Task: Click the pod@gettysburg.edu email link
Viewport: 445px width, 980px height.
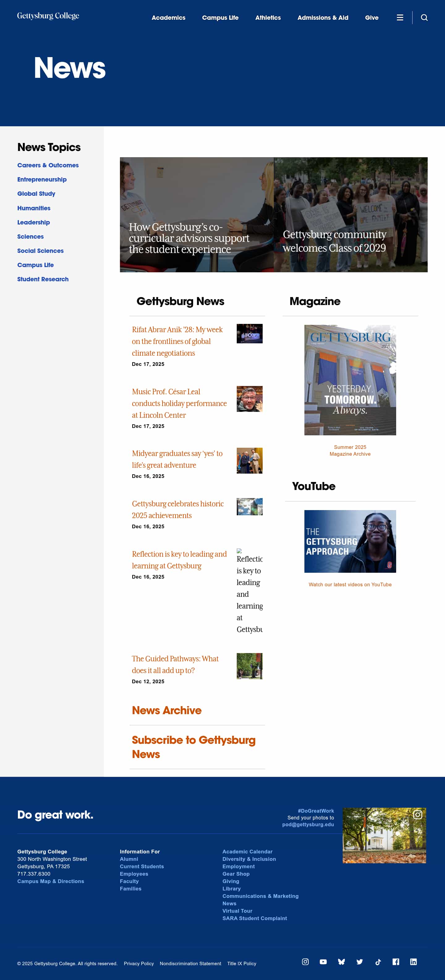Action: [x=308, y=824]
